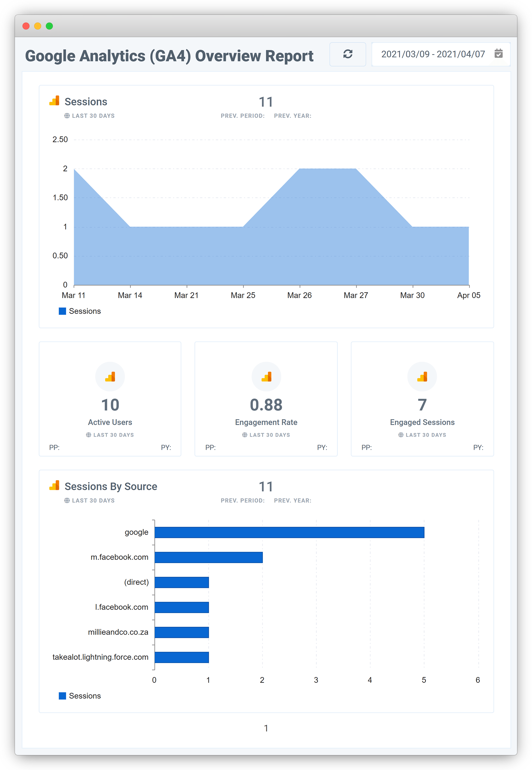Viewport: 532px width, 770px height.
Task: Click globe icon under Sessions By Source title
Action: pos(67,500)
